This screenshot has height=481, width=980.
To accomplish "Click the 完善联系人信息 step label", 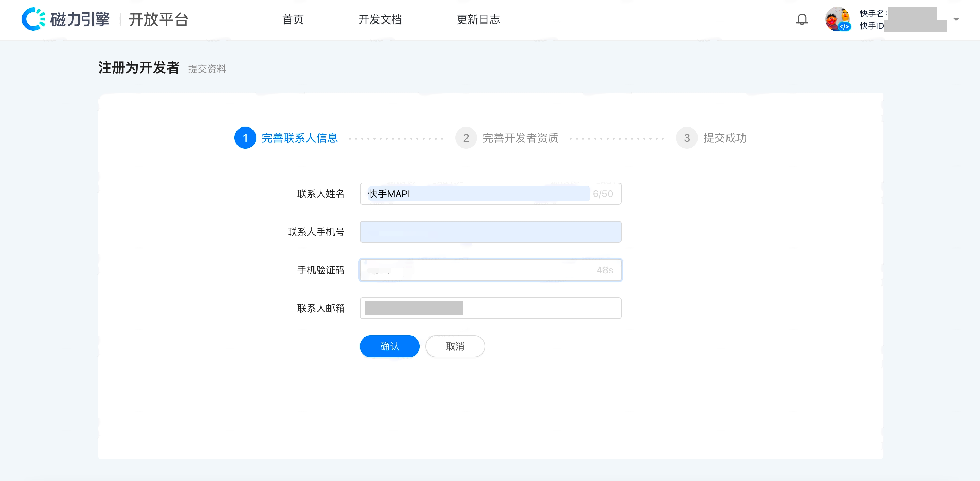I will (300, 138).
